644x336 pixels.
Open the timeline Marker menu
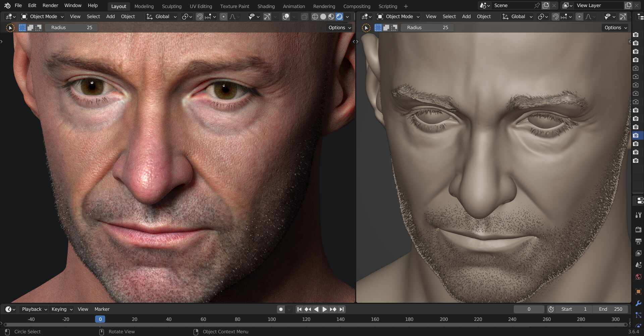pos(102,309)
